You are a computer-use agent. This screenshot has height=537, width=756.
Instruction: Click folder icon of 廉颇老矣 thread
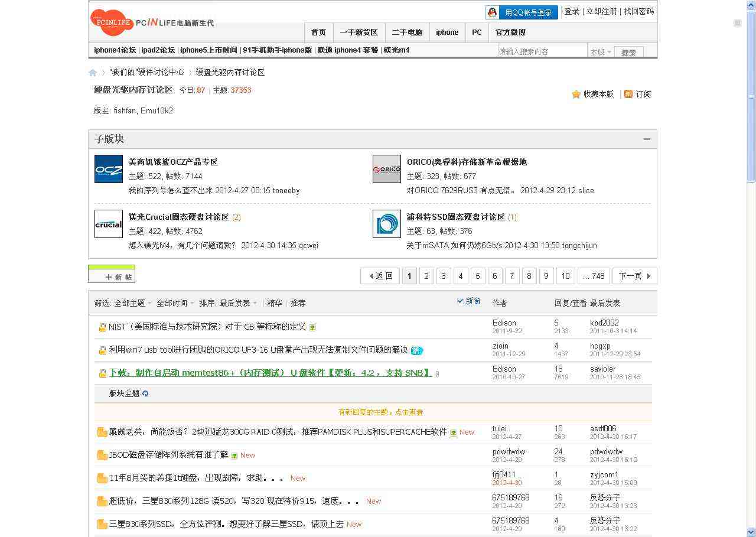pos(102,432)
